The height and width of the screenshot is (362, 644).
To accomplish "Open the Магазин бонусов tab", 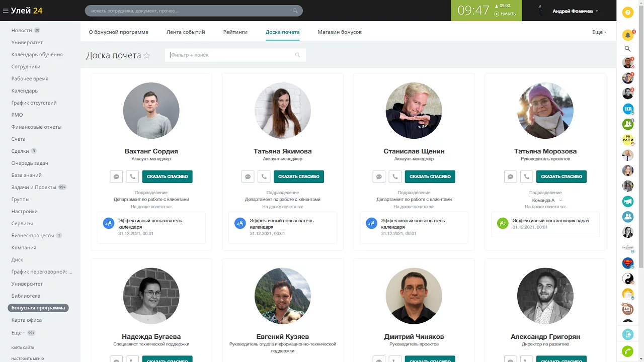I will [340, 32].
